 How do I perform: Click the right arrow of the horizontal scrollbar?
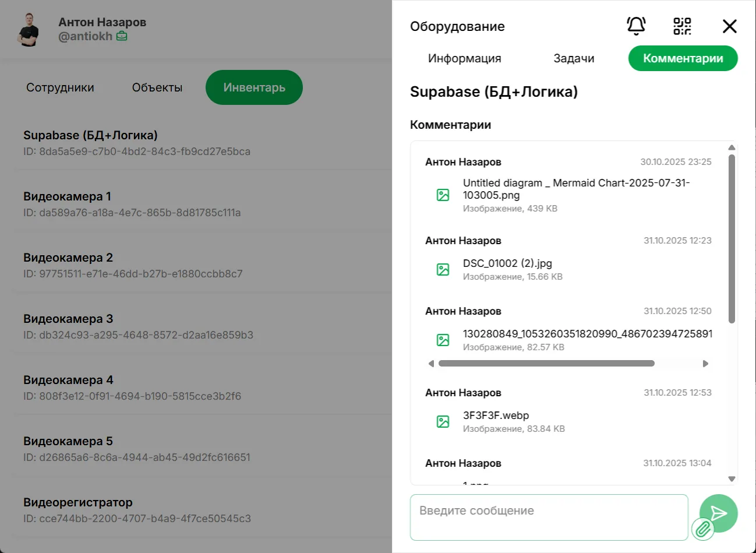point(706,363)
